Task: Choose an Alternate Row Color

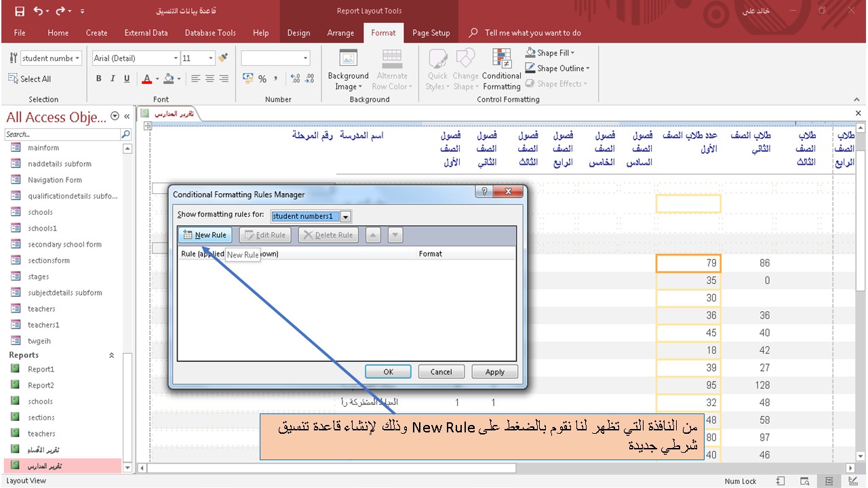Action: click(392, 68)
